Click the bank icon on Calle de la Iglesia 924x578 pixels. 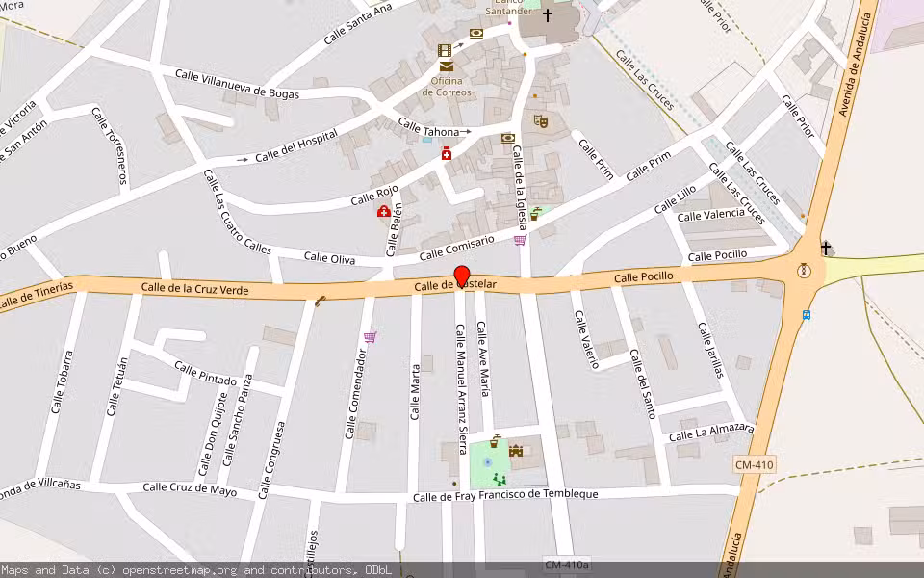coord(507,138)
